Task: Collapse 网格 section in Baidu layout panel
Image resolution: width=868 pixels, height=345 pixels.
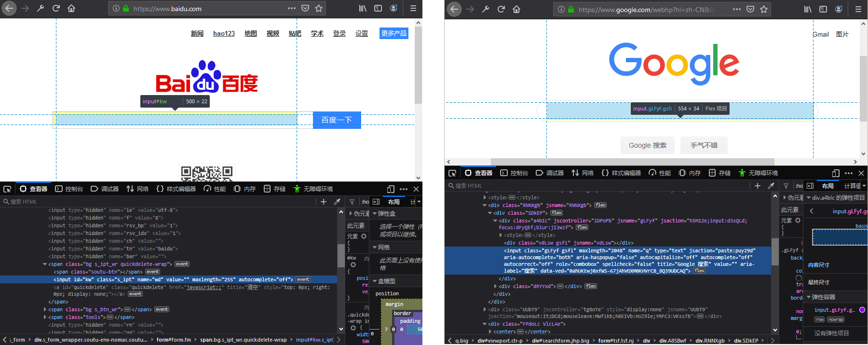Action: click(375, 247)
